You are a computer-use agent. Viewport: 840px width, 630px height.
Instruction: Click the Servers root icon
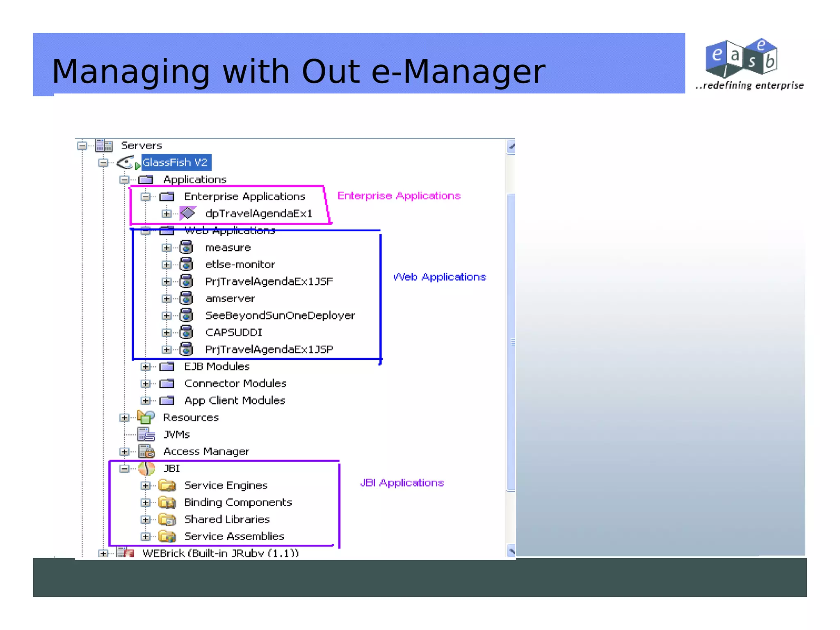point(104,146)
